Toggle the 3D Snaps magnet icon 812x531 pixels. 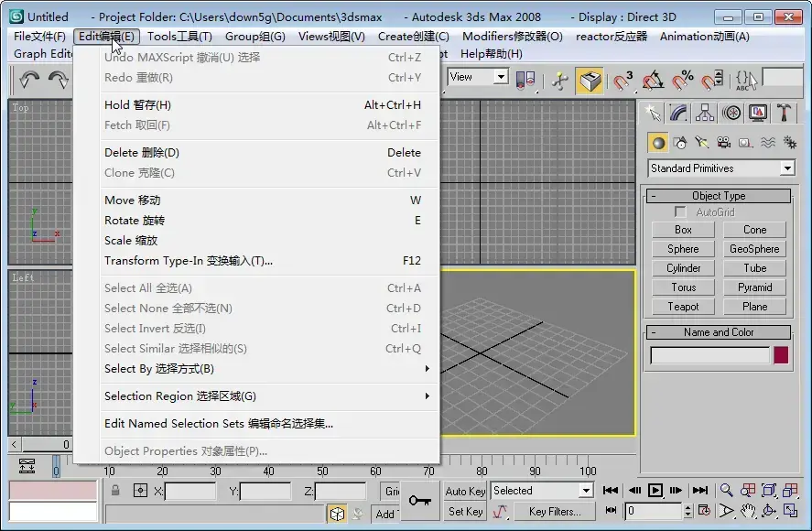(623, 81)
